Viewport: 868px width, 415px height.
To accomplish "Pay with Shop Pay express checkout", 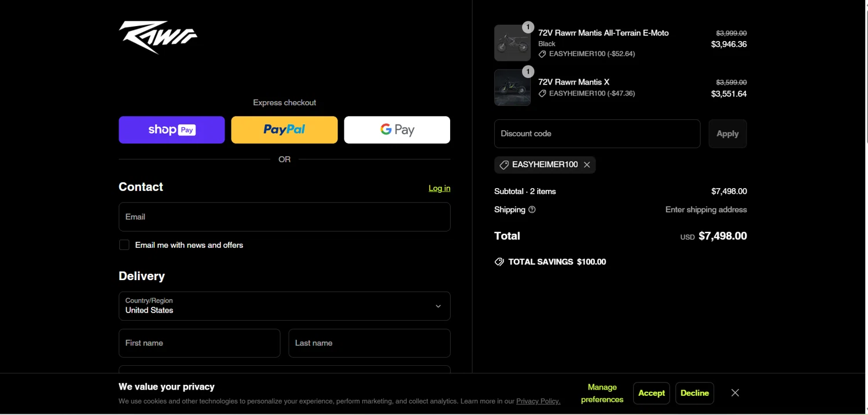I will click(x=172, y=130).
